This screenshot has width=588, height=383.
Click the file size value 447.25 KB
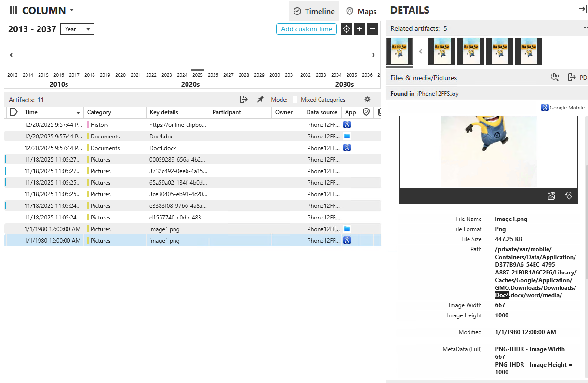coord(508,239)
